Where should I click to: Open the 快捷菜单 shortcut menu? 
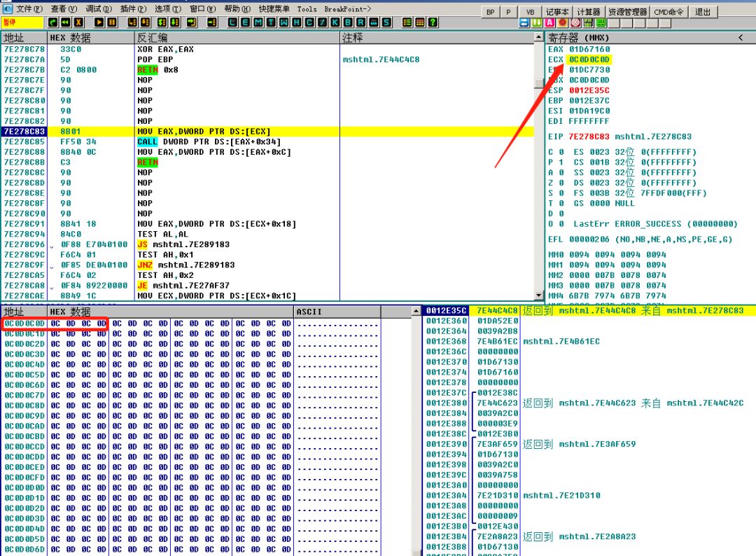[274, 9]
